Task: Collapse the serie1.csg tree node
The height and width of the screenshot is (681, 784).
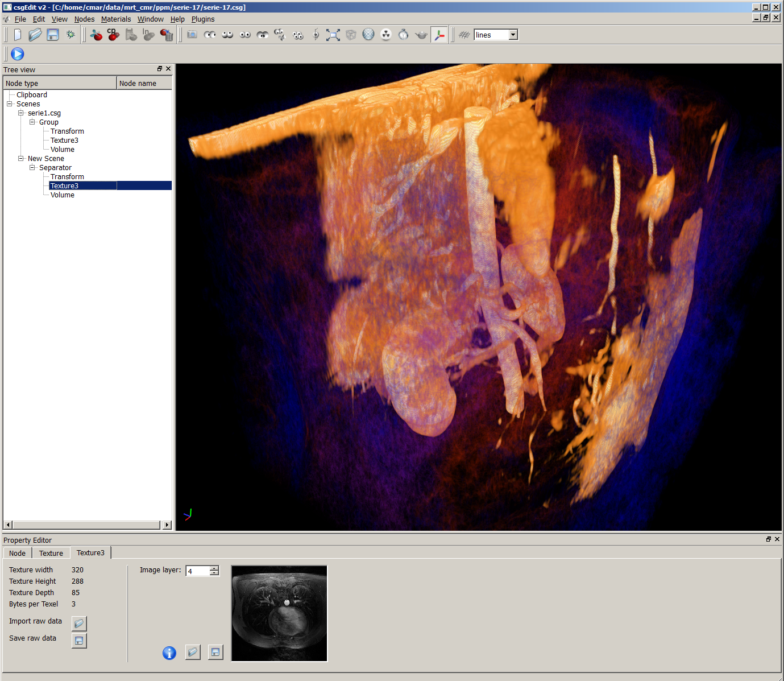Action: point(21,113)
